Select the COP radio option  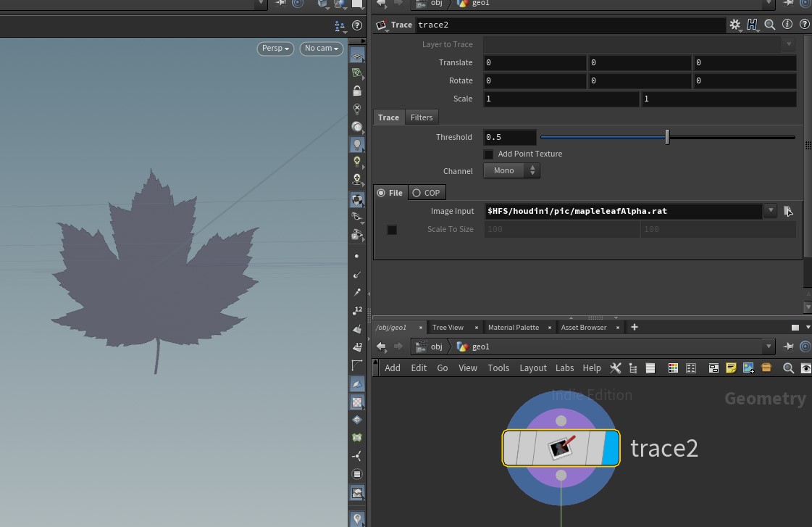coord(417,193)
